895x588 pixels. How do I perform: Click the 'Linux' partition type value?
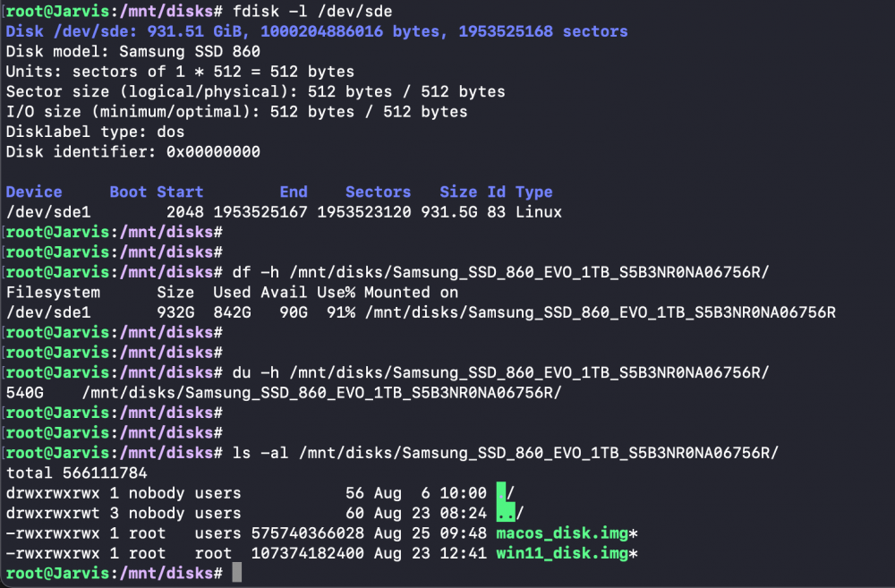coord(538,212)
